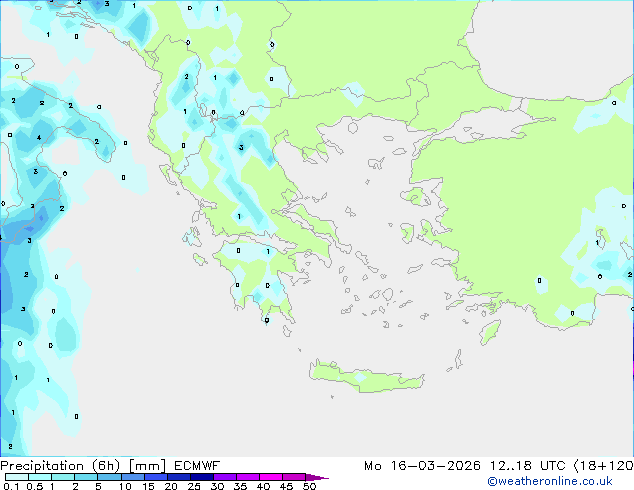Pick the 25–30 mm dark blue legend box

[x=202, y=477]
